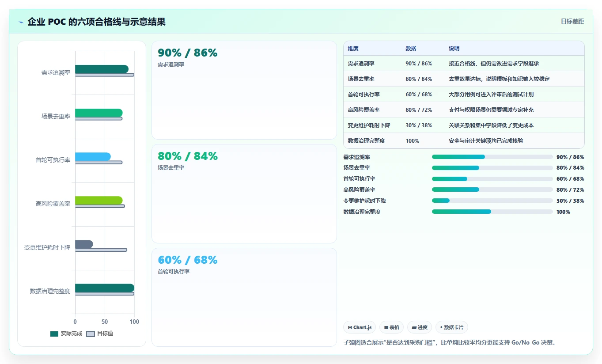Select the 需求追溯率 table row name
Viewport: 602px width, 364px height.
[x=361, y=64]
